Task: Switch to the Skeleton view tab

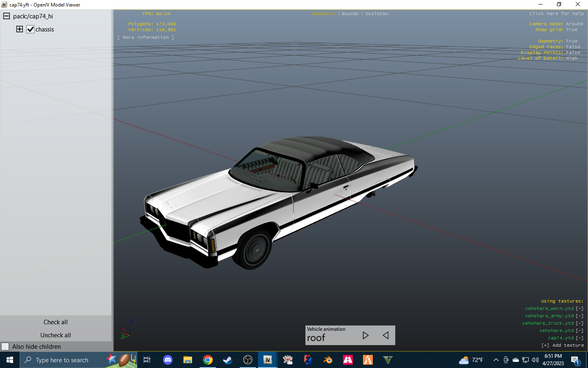Action: tap(376, 14)
